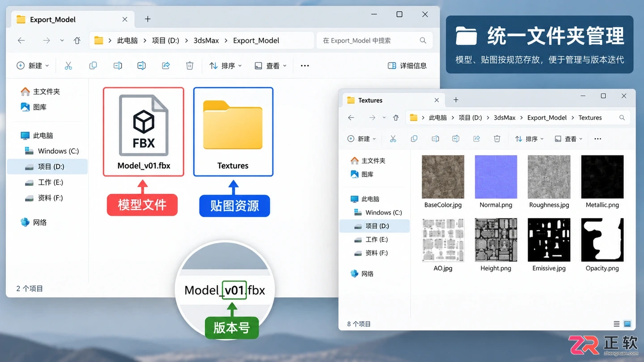Select the Textures window tab

pos(394,101)
